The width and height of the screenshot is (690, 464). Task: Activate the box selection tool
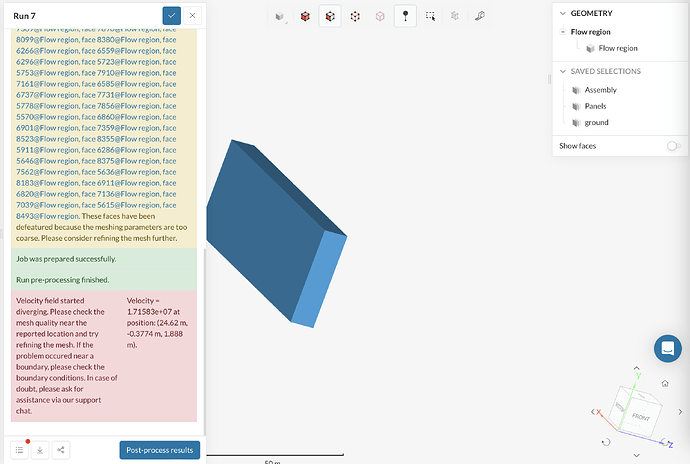coord(430,16)
